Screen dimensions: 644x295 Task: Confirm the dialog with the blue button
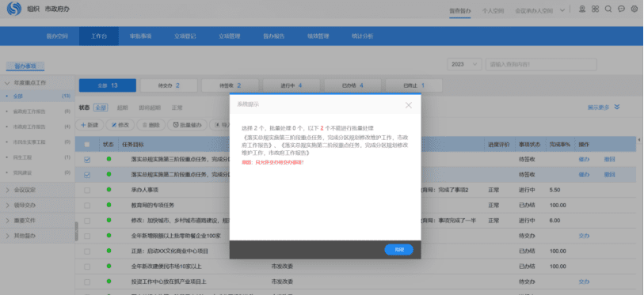pos(398,249)
